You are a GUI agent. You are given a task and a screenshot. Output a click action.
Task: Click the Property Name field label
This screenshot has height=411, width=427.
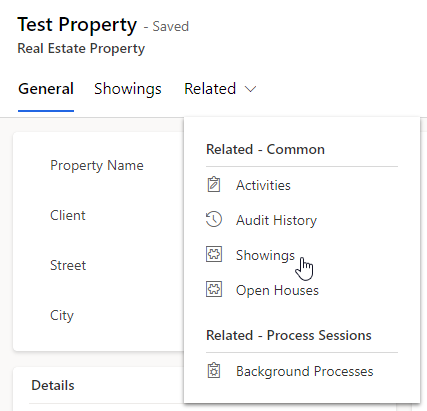pos(97,166)
